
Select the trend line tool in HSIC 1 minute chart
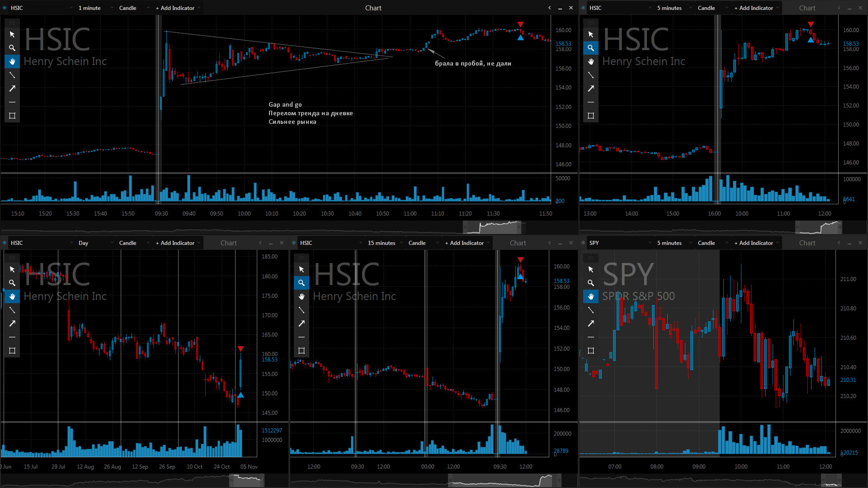12,75
